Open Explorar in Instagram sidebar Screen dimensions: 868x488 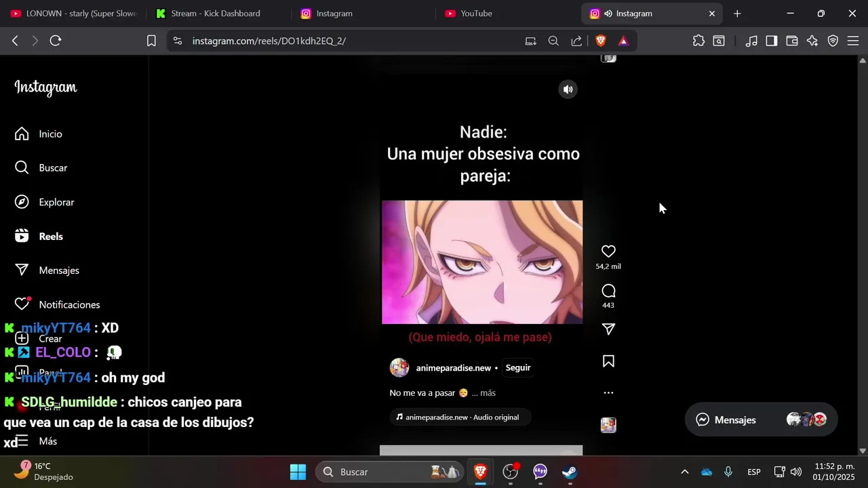click(45, 202)
